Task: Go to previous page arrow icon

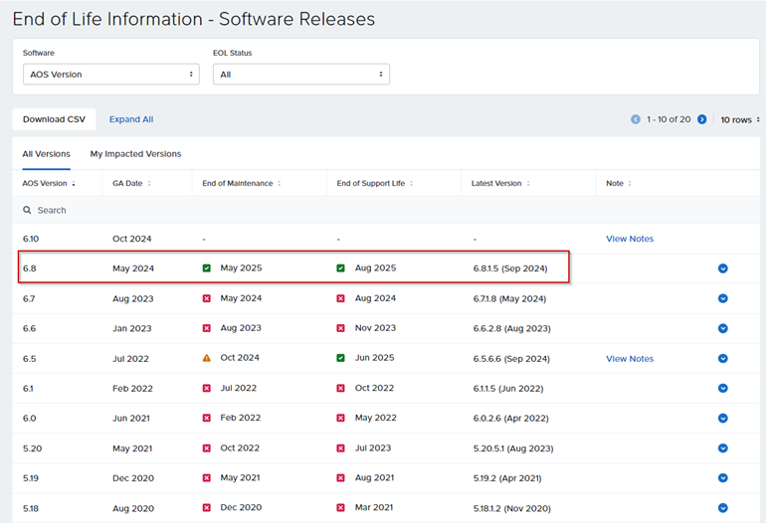Action: 636,119
